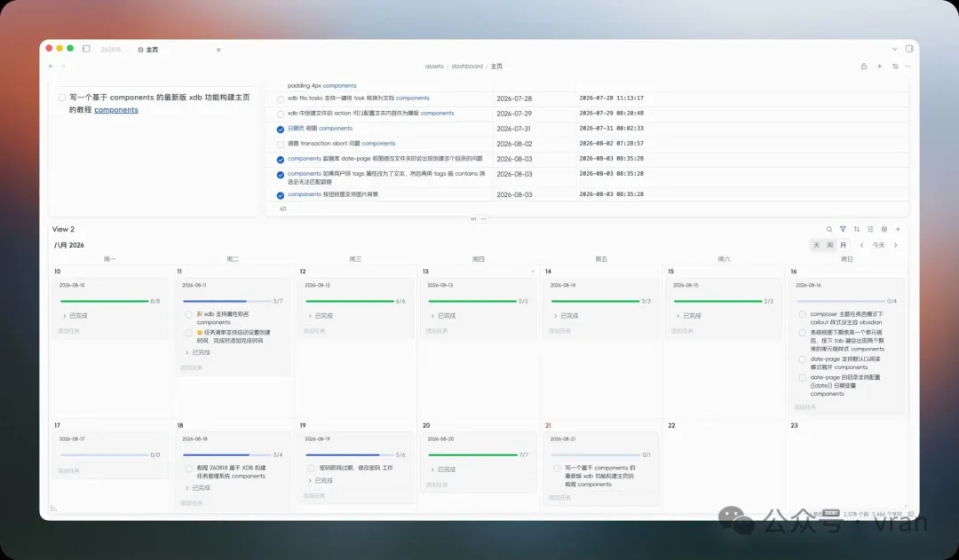The image size is (959, 560).
Task: Uncheck the tags 属性 row checkbox
Action: pyautogui.click(x=280, y=175)
